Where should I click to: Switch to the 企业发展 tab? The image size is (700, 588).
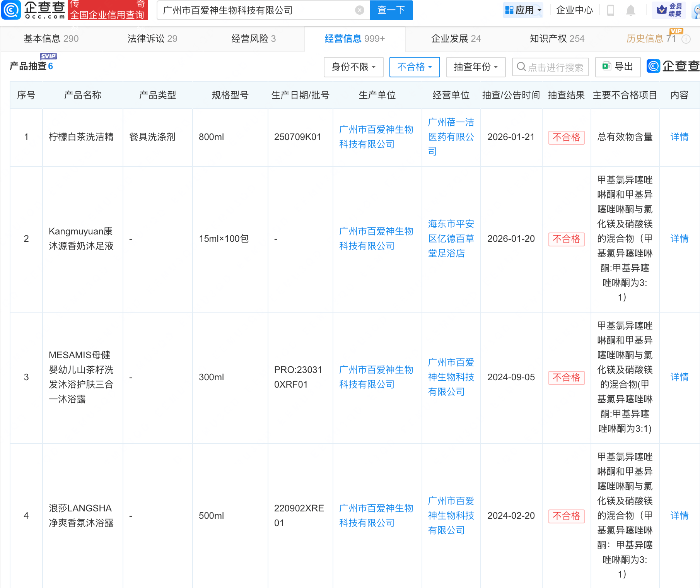click(x=456, y=39)
